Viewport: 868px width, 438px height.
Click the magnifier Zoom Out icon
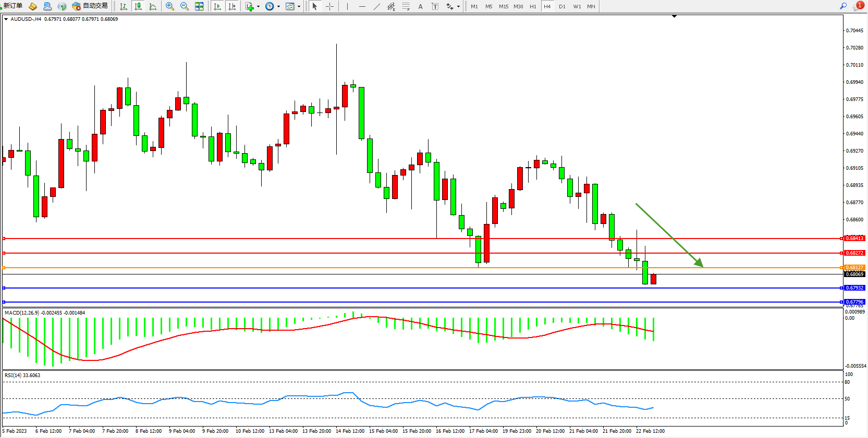point(184,6)
